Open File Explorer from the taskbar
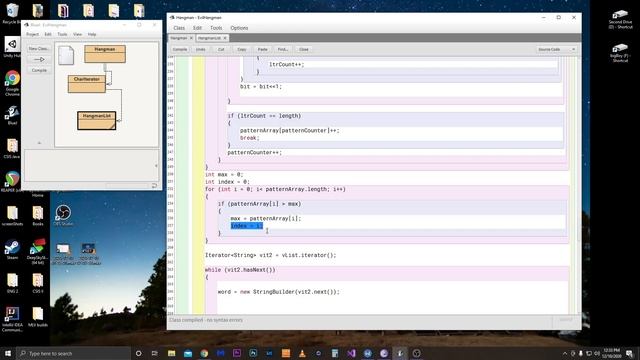 pyautogui.click(x=171, y=353)
